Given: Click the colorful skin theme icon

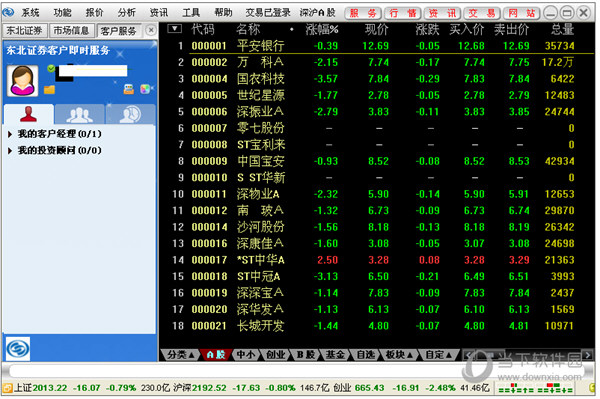Looking at the screenshot, I should pos(145,89).
